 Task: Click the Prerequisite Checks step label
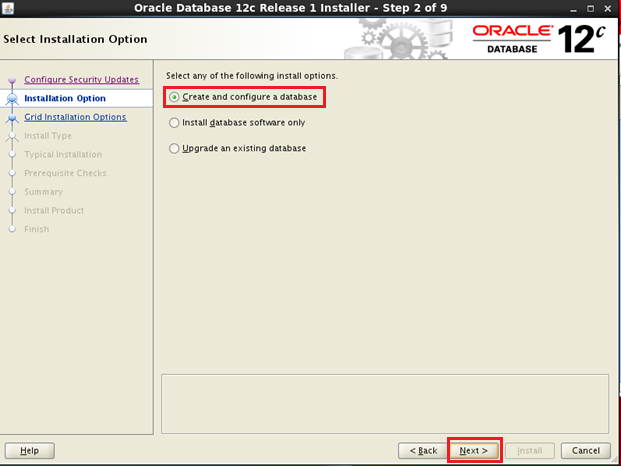[x=65, y=173]
